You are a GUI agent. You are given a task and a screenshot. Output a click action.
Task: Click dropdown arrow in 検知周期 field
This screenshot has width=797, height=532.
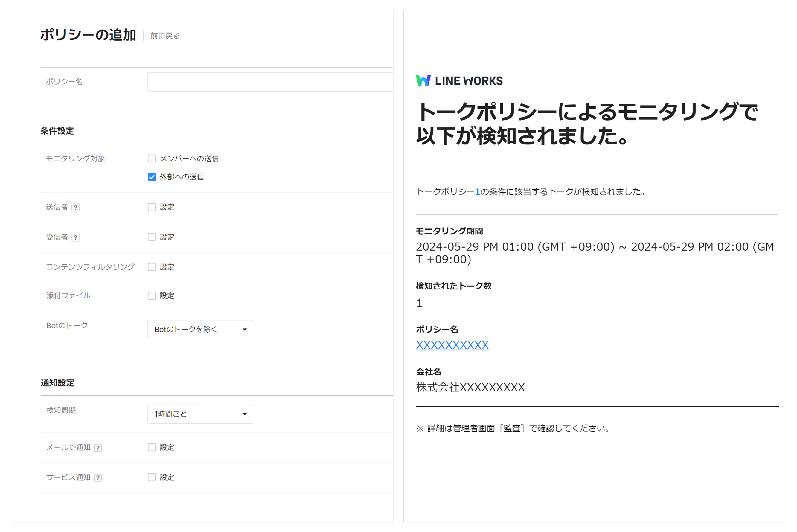[245, 414]
